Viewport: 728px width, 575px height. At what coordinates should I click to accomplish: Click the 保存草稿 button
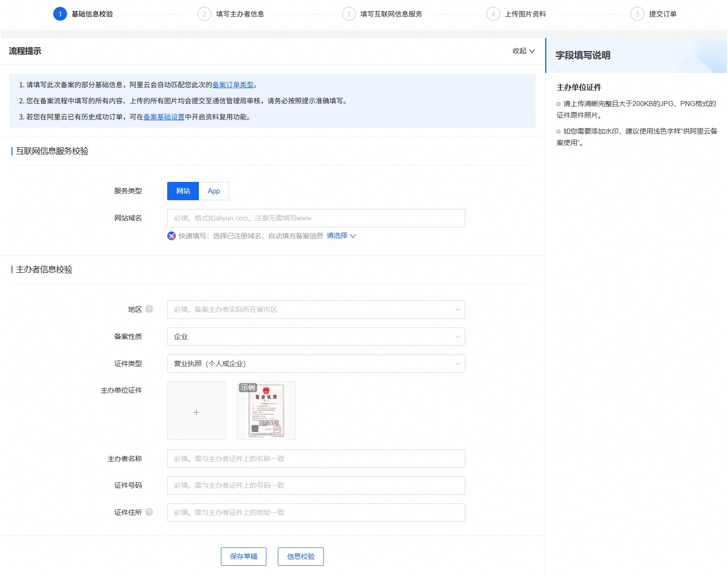click(243, 557)
